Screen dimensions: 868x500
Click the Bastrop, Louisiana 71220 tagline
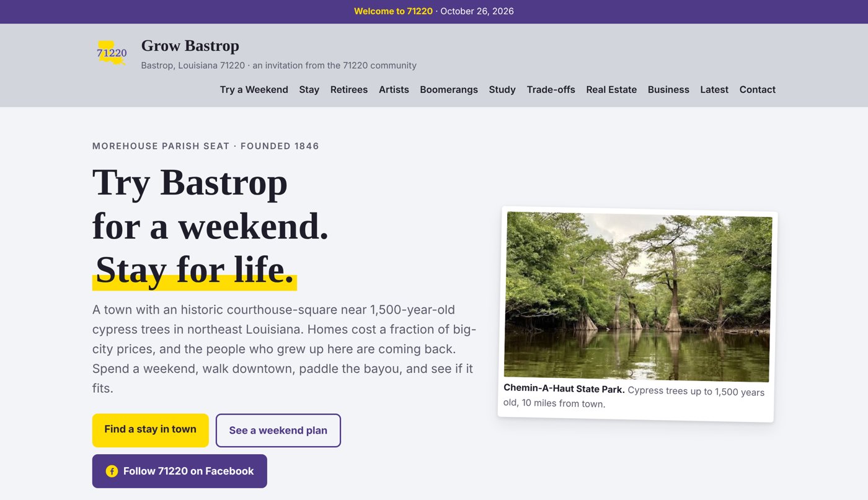pyautogui.click(x=279, y=66)
